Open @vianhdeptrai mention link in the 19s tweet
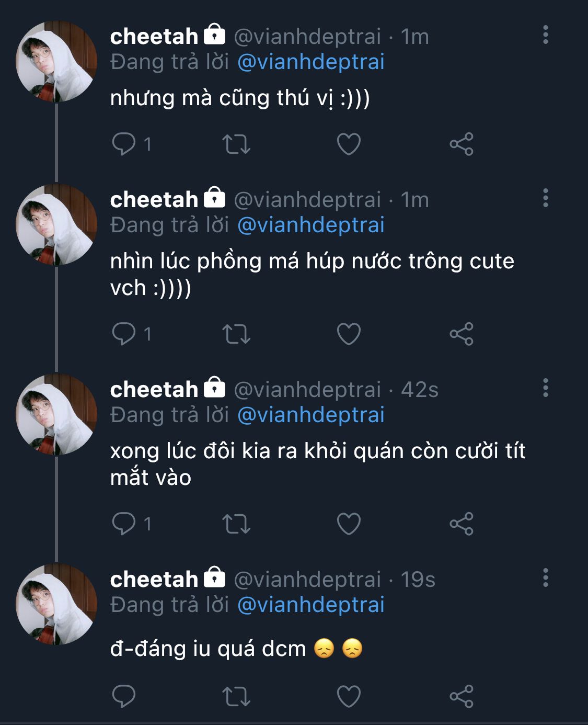Screen dimensions: 588x725 (x=311, y=605)
